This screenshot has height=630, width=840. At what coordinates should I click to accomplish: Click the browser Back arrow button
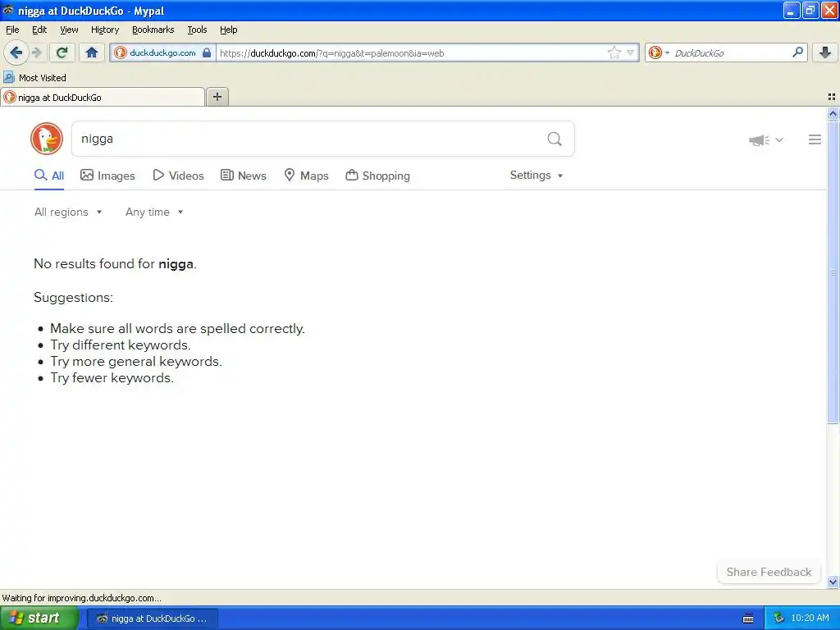[x=16, y=52]
